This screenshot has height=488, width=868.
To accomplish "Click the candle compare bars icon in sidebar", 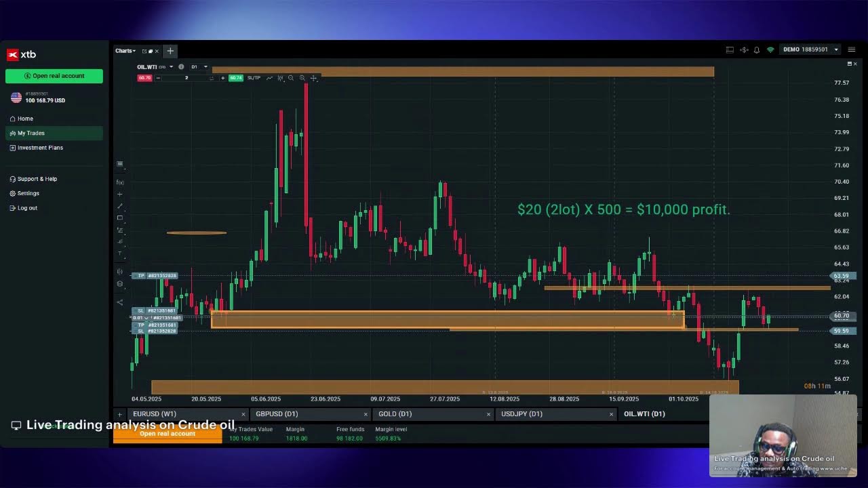I will (120, 272).
